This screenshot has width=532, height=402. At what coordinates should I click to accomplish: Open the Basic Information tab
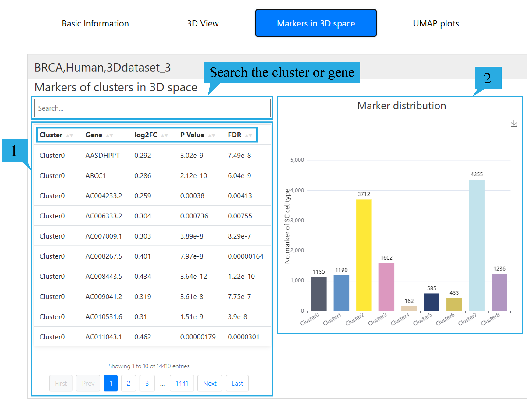pos(95,23)
